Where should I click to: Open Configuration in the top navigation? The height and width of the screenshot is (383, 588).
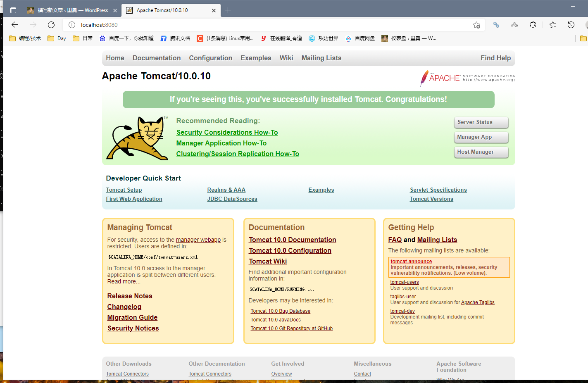211,58
